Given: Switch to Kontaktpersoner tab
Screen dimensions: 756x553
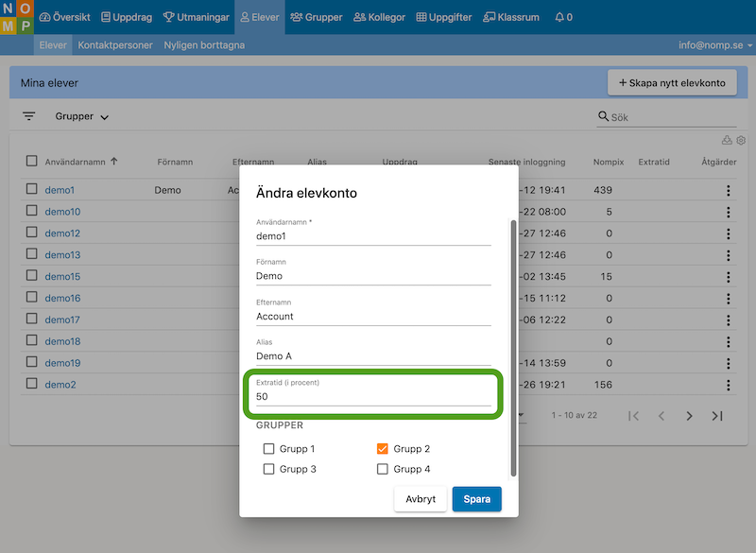Looking at the screenshot, I should point(115,45).
